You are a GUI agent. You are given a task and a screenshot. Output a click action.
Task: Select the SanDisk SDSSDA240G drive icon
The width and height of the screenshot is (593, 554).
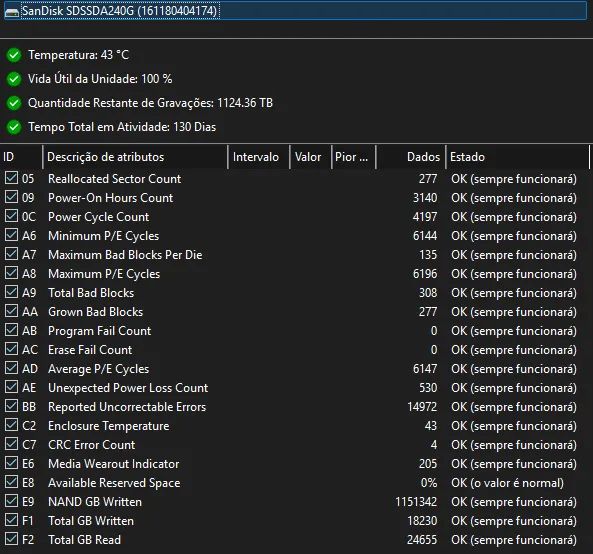click(x=11, y=12)
